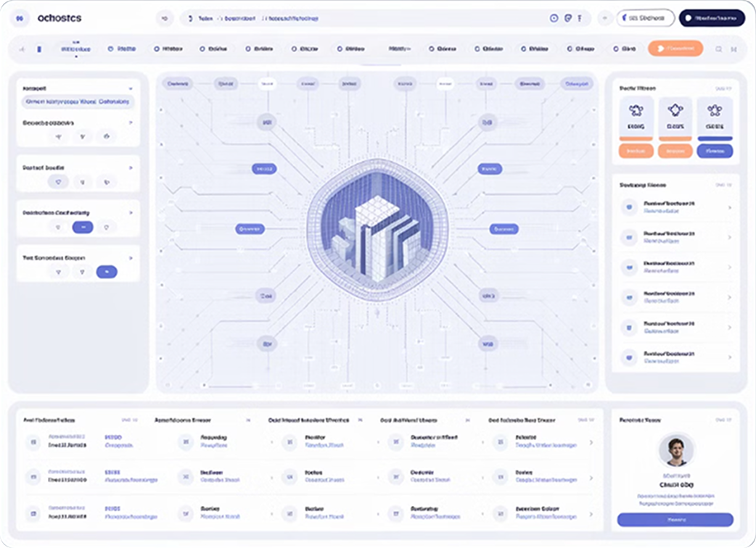The height and width of the screenshot is (548, 756).
Task: Click the ochostcs logo icon at top left
Action: tap(20, 17)
